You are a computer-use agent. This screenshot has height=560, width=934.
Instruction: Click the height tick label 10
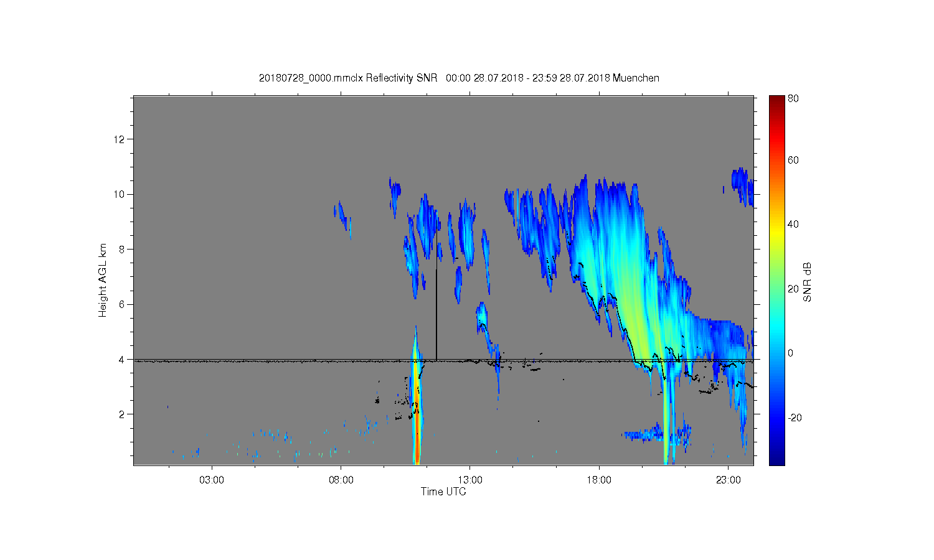click(x=121, y=194)
